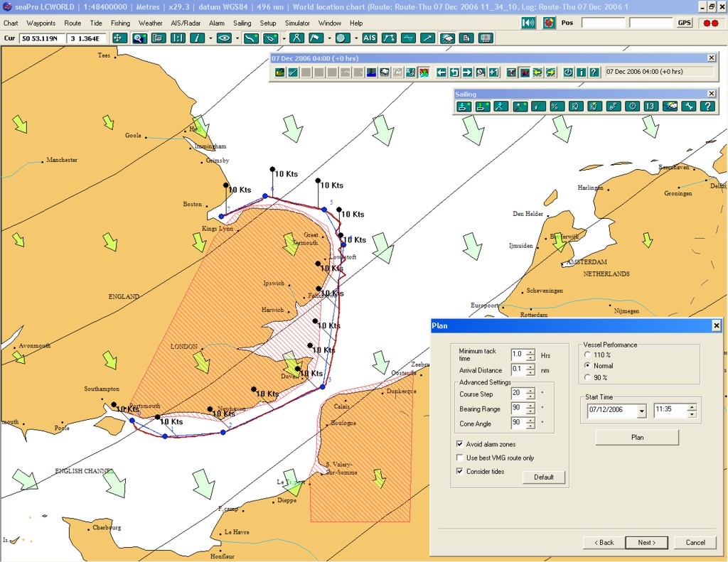Click the weather overlay icon on the main toolbar

[x=447, y=38]
